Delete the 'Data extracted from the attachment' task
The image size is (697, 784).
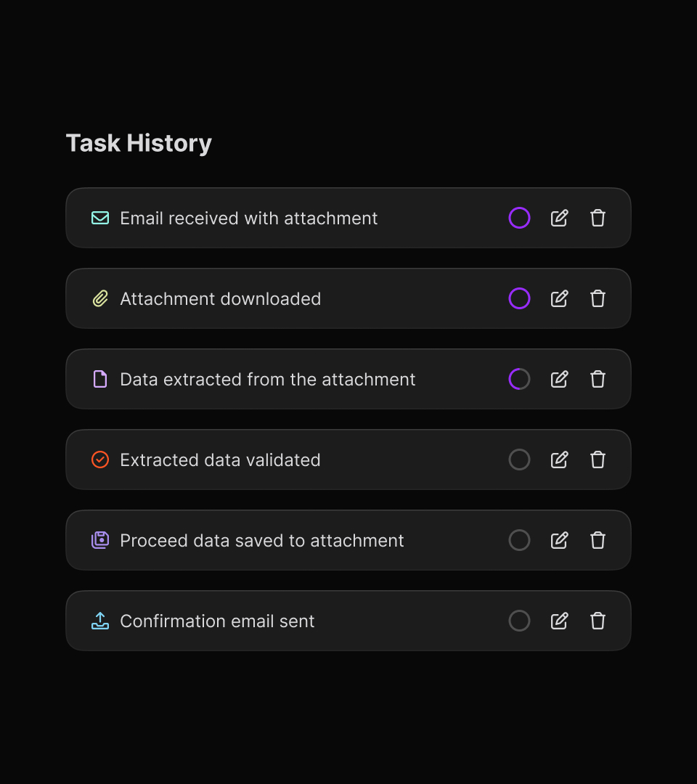(x=598, y=379)
